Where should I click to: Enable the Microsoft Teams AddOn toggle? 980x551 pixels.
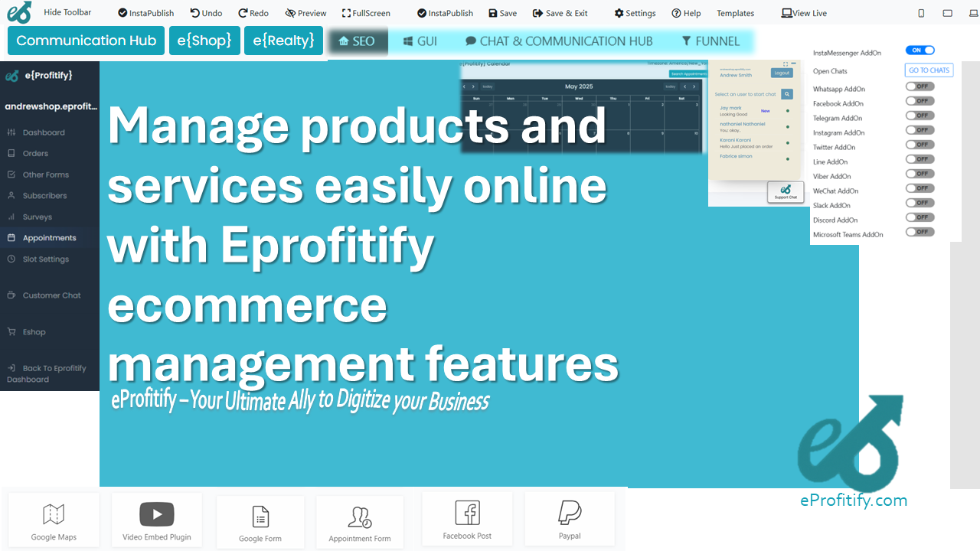pos(920,232)
